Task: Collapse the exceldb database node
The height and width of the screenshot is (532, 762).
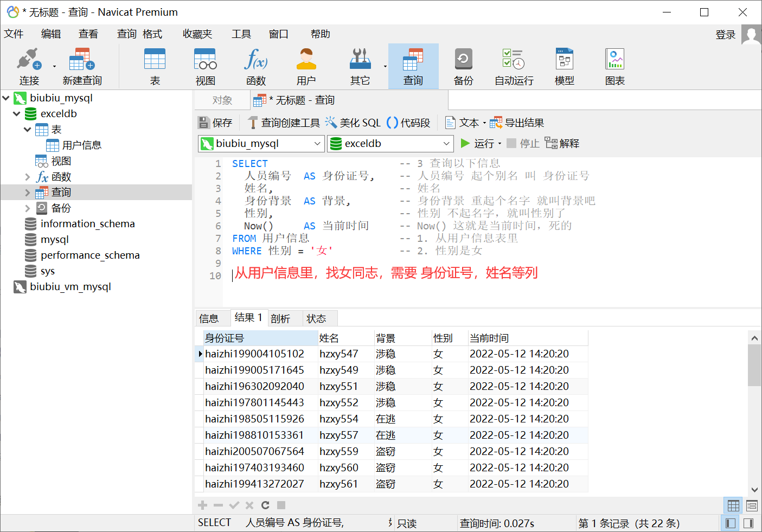Action: click(17, 114)
